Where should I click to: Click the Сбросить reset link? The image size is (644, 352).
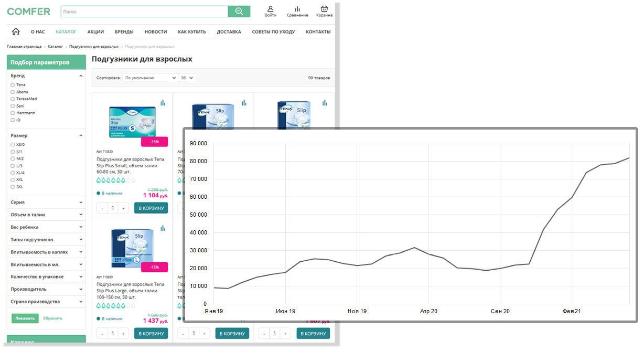(x=53, y=318)
